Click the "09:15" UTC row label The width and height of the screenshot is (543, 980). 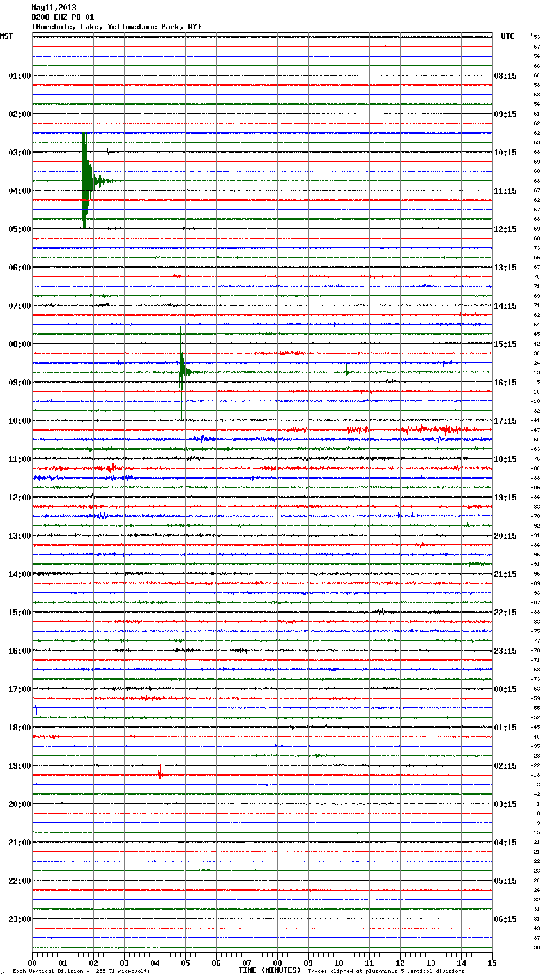[x=505, y=114]
